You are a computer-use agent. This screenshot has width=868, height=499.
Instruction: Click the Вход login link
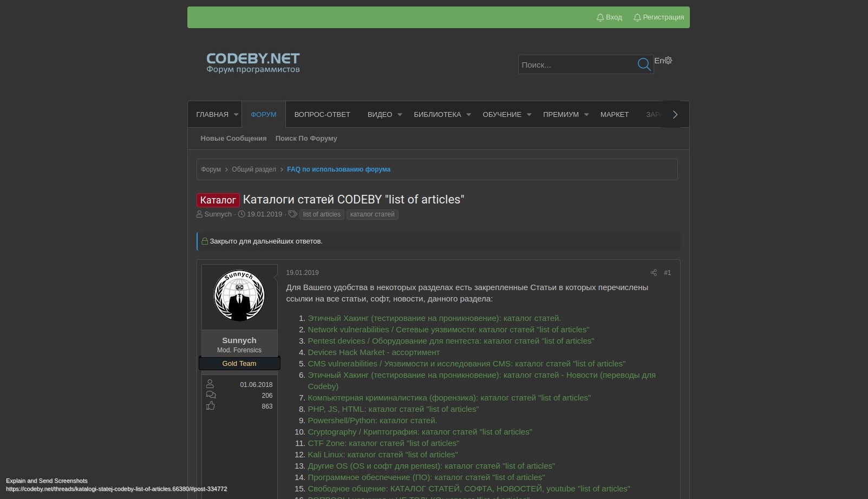[x=609, y=17]
